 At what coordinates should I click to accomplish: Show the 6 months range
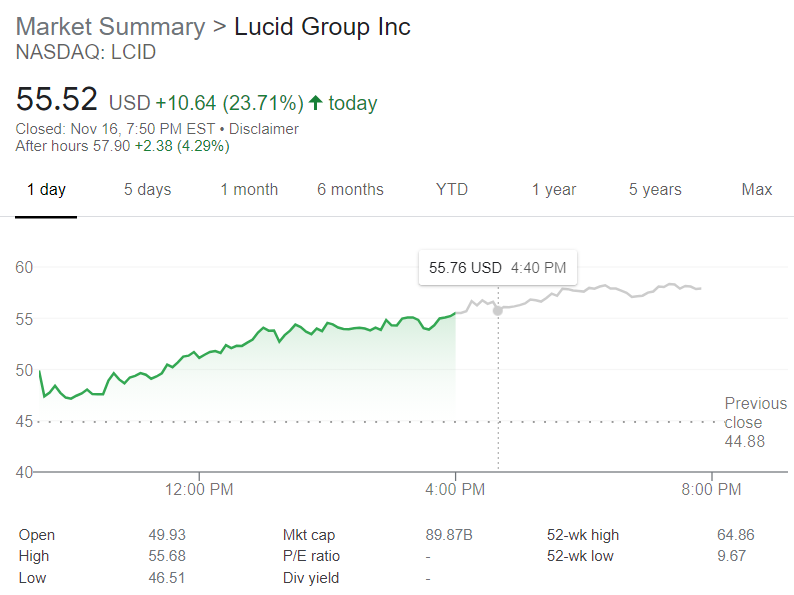point(350,189)
